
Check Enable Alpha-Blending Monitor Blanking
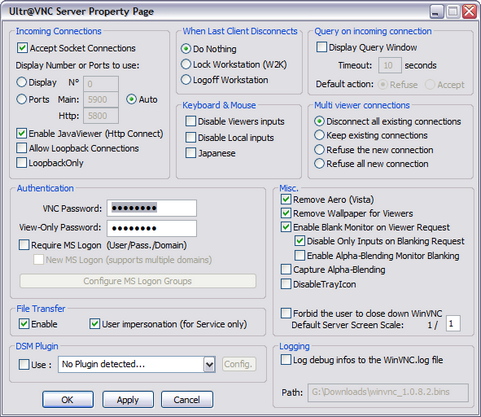(x=300, y=255)
